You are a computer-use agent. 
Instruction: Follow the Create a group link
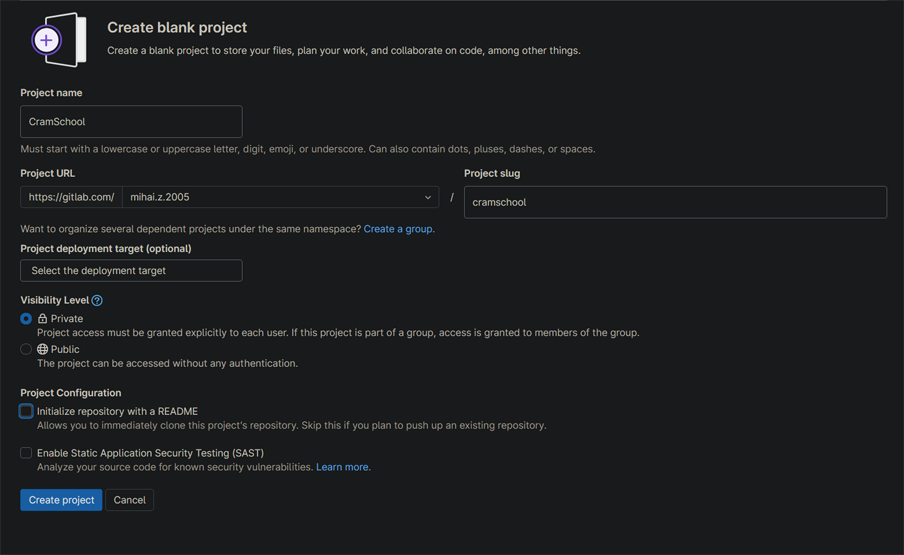(398, 229)
